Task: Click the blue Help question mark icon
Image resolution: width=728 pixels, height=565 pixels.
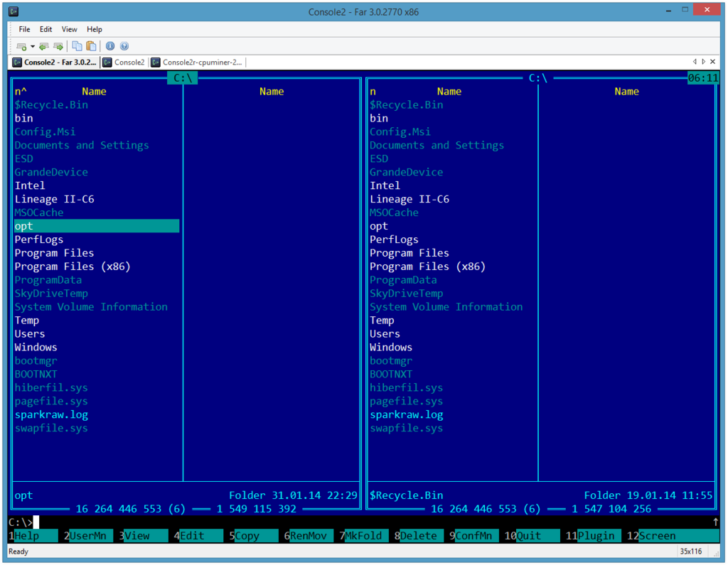Action: pos(124,46)
